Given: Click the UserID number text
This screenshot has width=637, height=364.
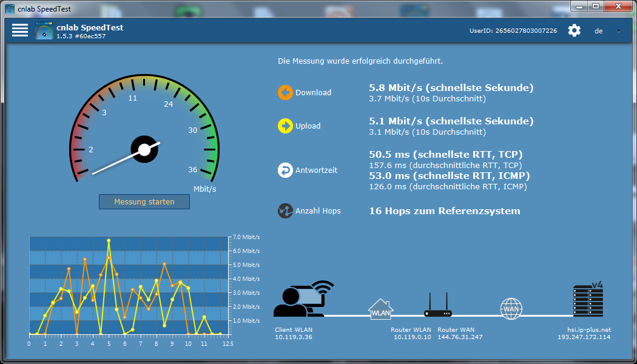Looking at the screenshot, I should (x=513, y=30).
